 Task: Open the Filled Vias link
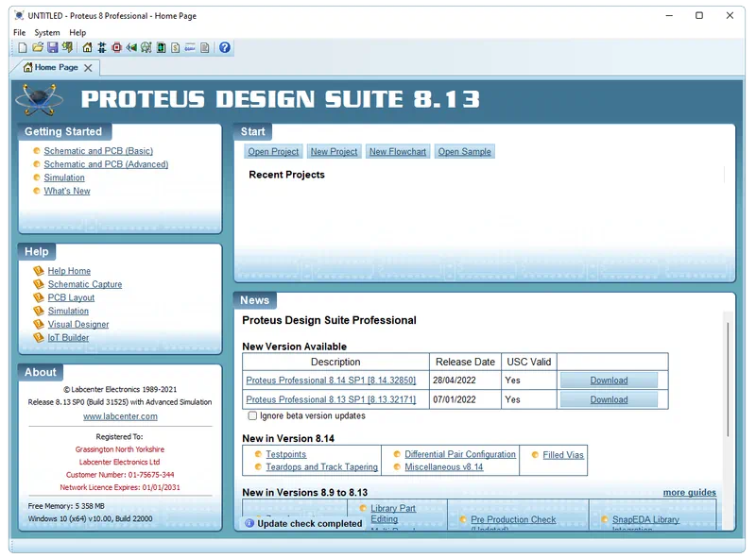tap(563, 455)
